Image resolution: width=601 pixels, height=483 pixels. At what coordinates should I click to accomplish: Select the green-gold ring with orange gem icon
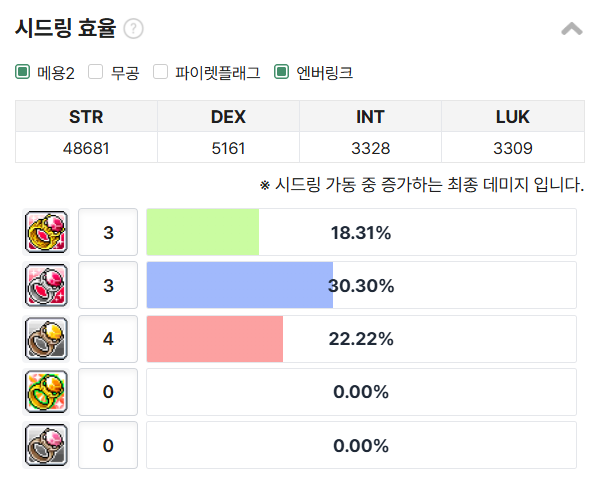(46, 392)
